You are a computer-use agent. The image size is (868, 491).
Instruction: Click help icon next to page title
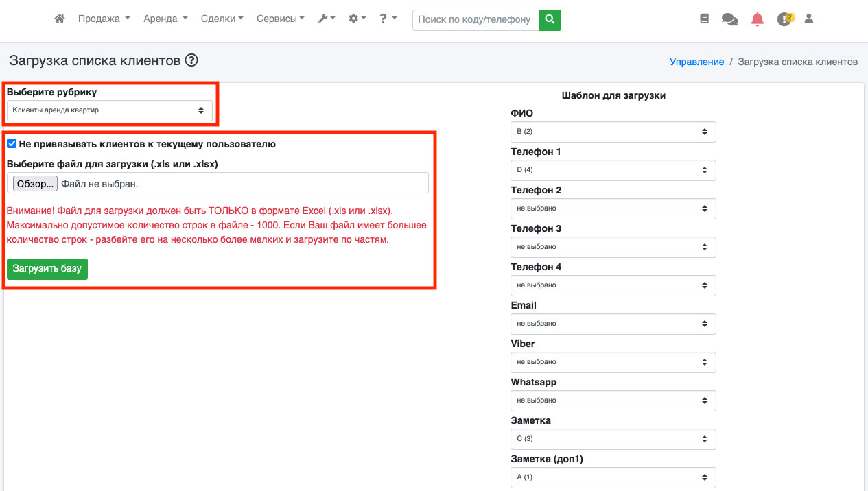191,60
